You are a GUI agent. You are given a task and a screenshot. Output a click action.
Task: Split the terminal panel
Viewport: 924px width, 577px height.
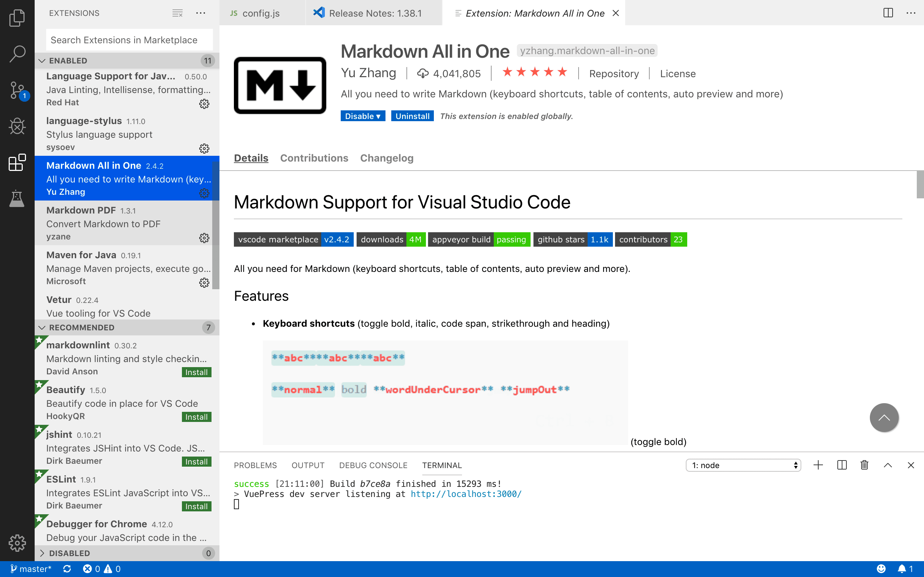[842, 465]
